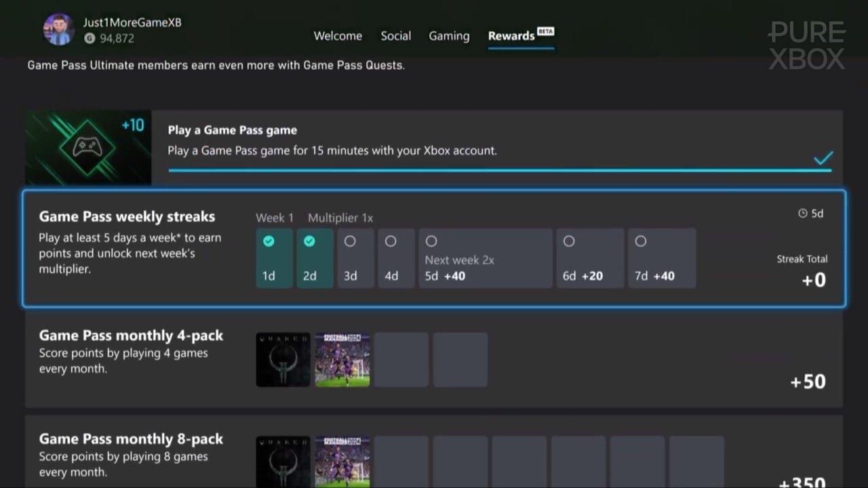
Task: Click the 94,872 gamerscore value
Action: point(117,39)
